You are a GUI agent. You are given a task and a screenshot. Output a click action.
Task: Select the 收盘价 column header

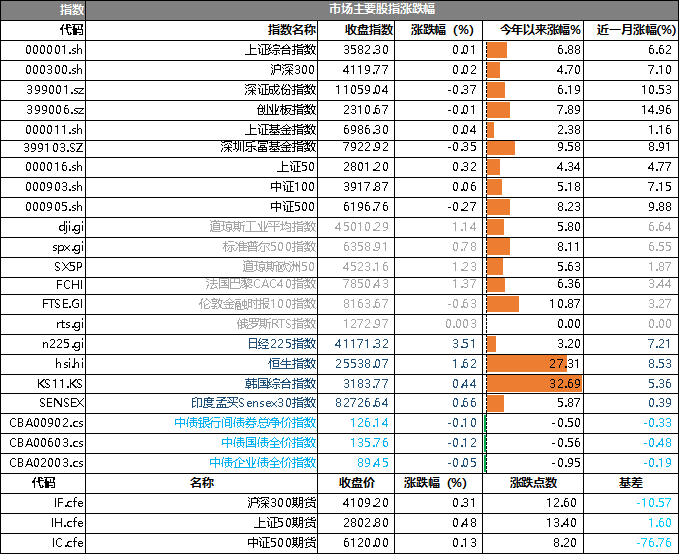(356, 483)
